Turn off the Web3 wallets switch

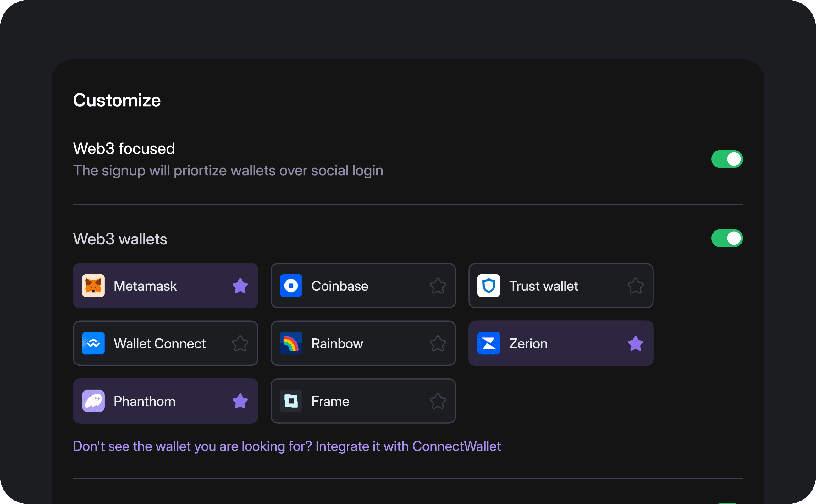(x=727, y=238)
